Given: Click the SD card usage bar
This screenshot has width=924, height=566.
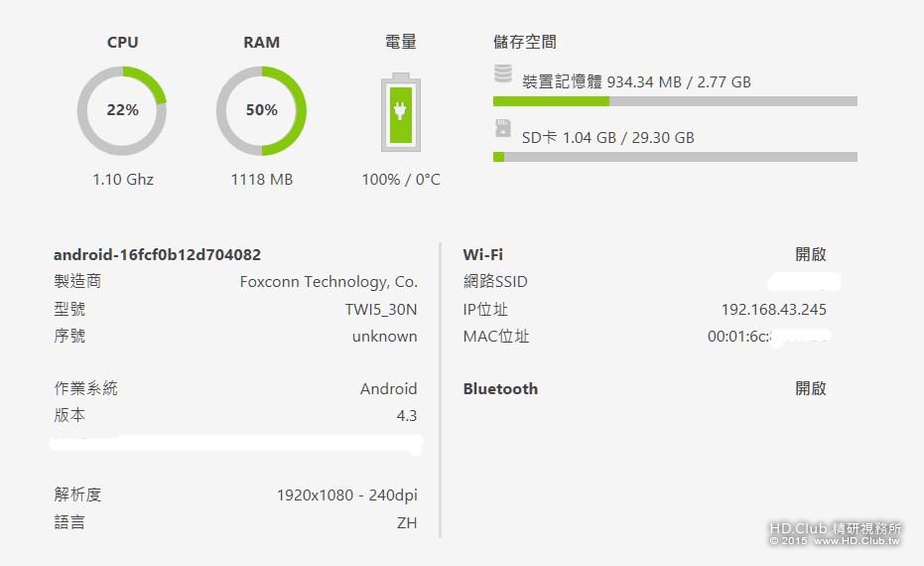Looking at the screenshot, I should (x=675, y=157).
